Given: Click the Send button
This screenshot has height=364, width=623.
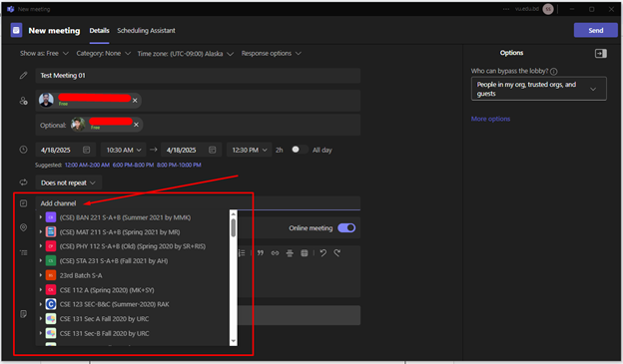Looking at the screenshot, I should click(x=595, y=30).
